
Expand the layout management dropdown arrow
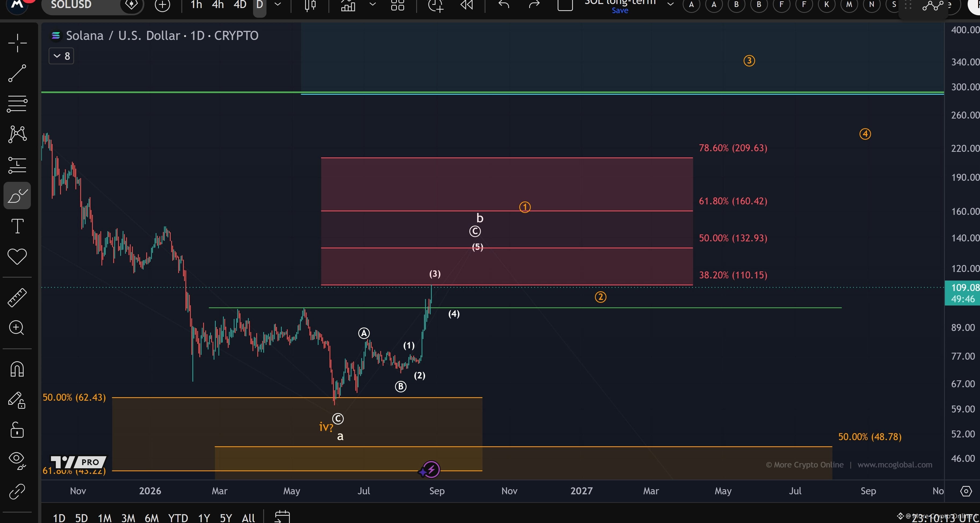[x=671, y=5]
